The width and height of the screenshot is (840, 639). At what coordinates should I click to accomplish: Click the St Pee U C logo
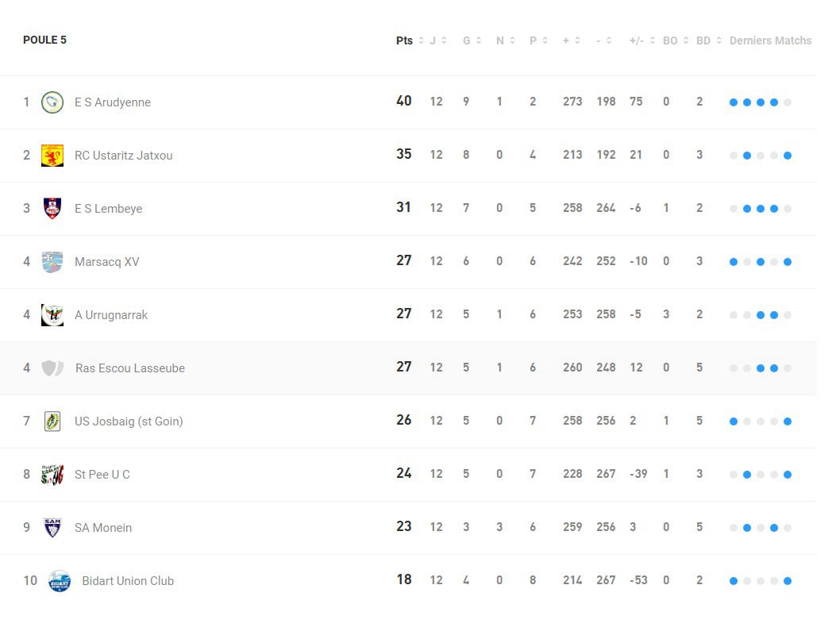click(x=52, y=475)
